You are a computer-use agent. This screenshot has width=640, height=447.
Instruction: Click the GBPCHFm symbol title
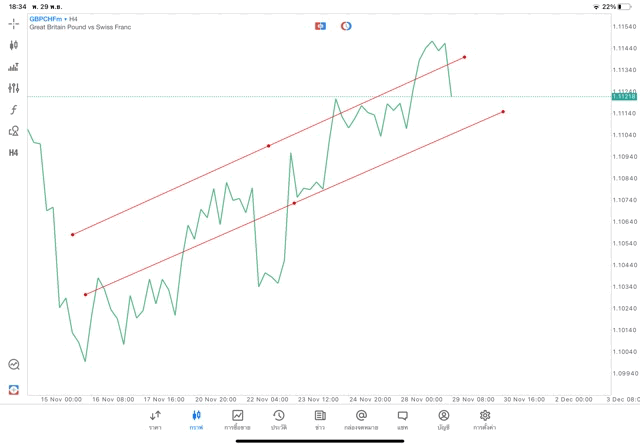pos(46,18)
